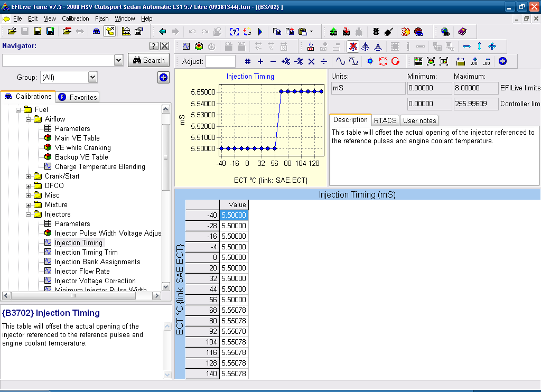Open the Calibration menu

pos(75,18)
